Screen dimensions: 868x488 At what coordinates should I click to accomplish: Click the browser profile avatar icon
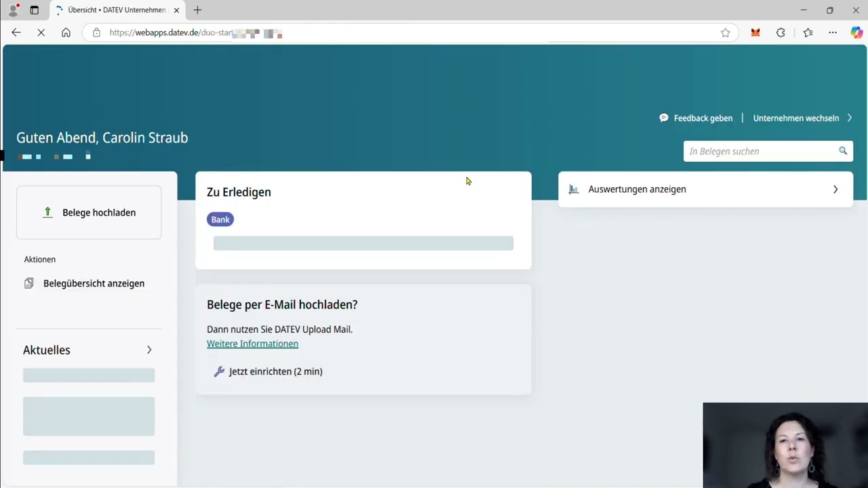[x=13, y=10]
